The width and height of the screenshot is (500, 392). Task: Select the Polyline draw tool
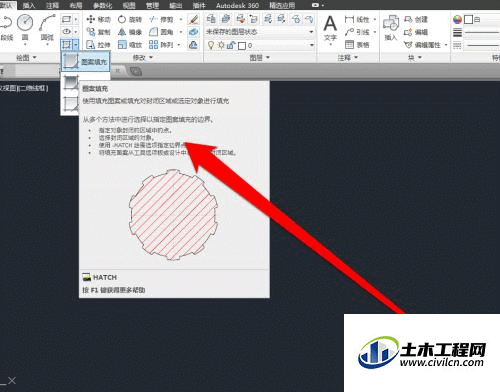click(x=6, y=28)
